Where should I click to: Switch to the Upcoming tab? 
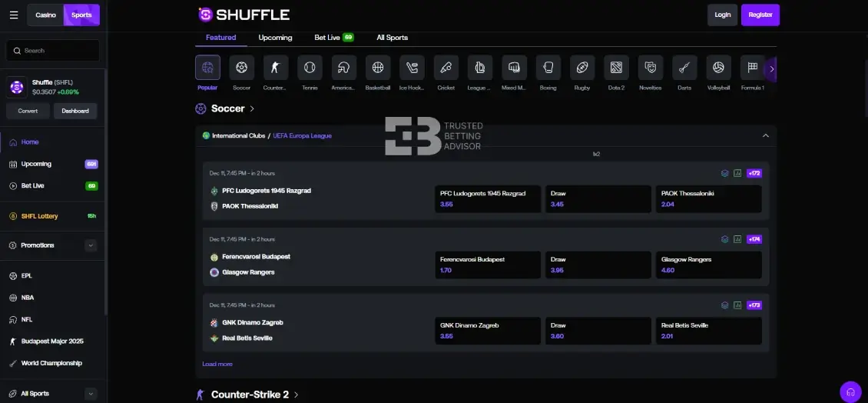(275, 38)
